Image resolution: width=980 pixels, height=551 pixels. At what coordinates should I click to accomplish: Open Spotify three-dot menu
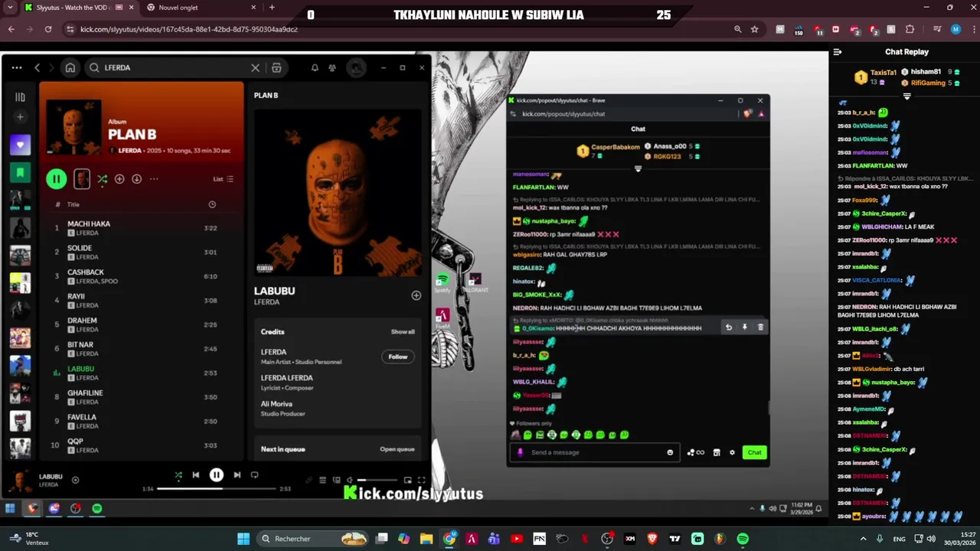(16, 67)
